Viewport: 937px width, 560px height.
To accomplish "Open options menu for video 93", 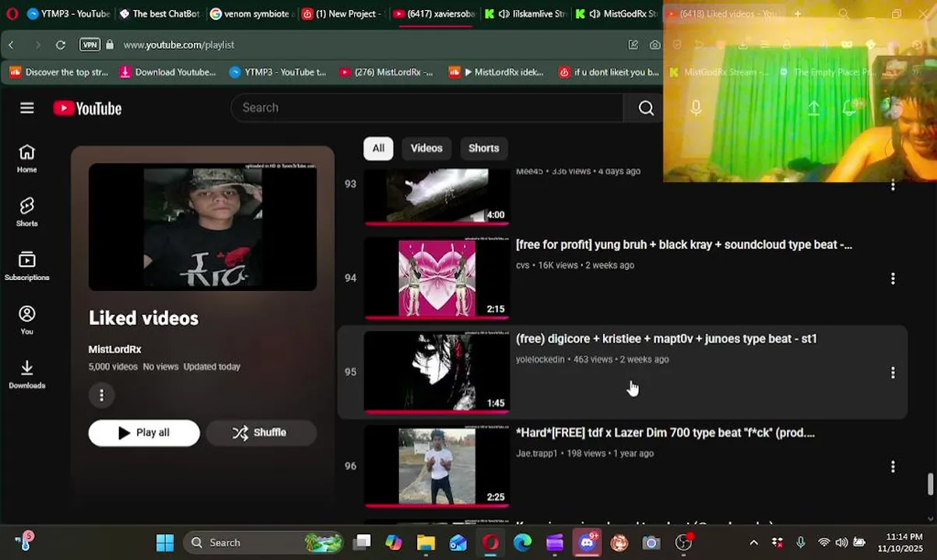I will click(x=893, y=185).
